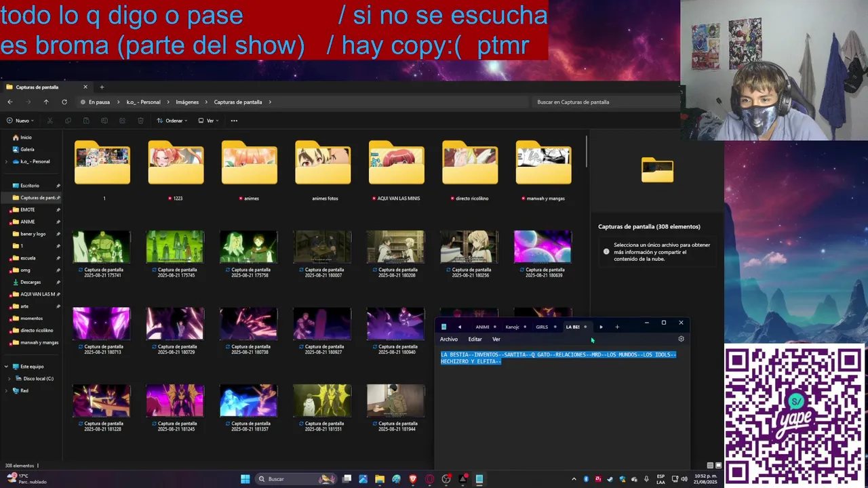868x488 pixels.
Task: Open Notepad's Ver menu
Action: pyautogui.click(x=496, y=339)
